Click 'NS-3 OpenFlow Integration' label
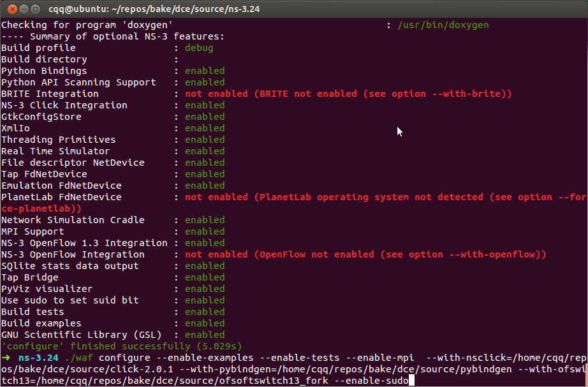The width and height of the screenshot is (588, 387). 73,254
